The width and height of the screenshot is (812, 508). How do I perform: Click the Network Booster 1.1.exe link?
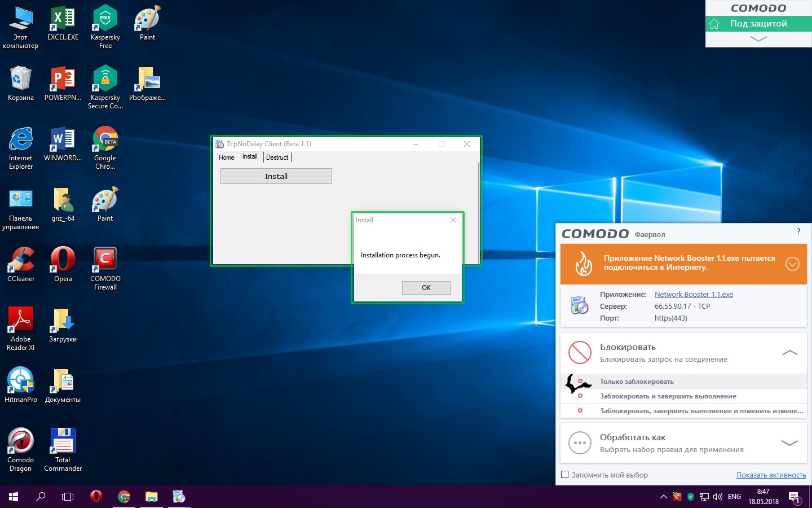point(694,295)
